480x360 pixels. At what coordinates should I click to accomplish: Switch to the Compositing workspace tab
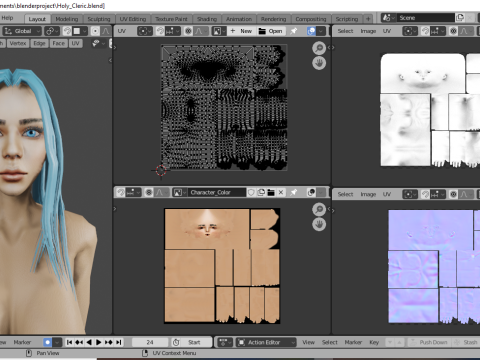point(311,19)
